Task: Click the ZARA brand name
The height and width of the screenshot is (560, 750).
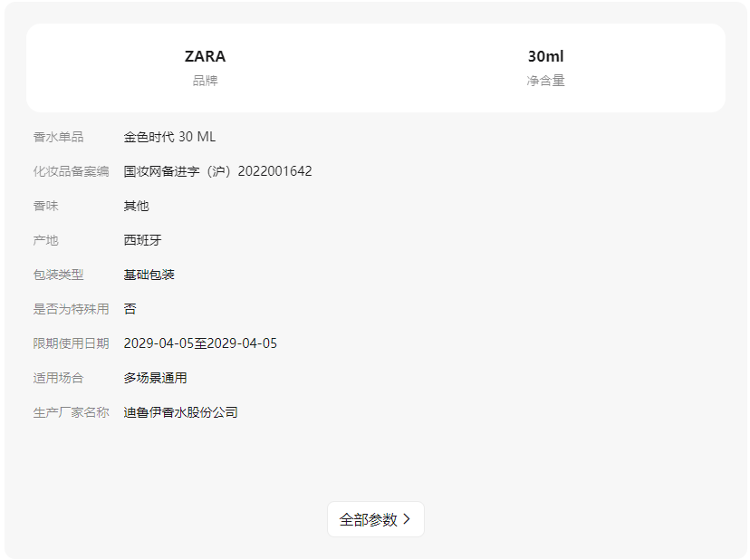Action: coord(206,56)
